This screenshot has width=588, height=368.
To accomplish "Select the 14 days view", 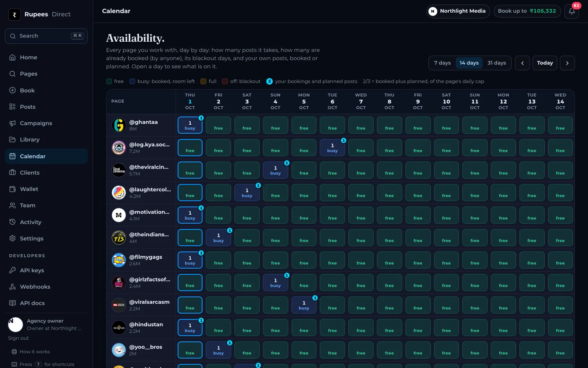I will [469, 63].
